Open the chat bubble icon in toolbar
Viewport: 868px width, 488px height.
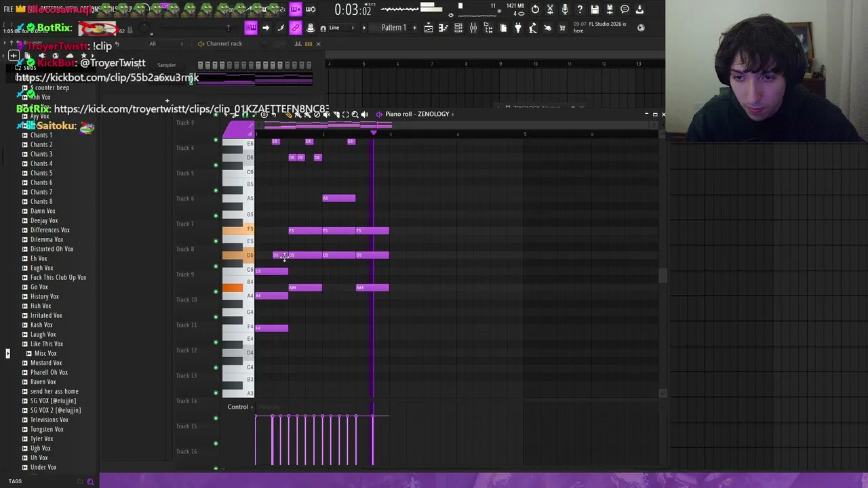[625, 9]
